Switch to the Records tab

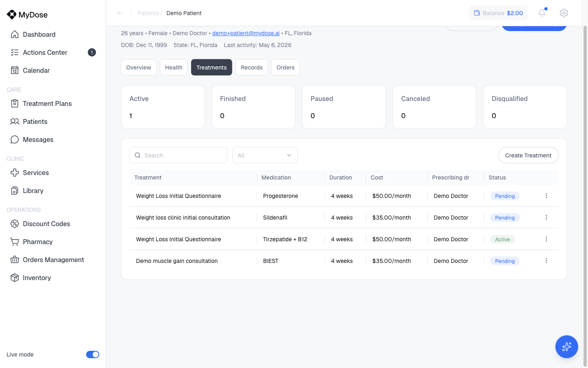pos(252,67)
